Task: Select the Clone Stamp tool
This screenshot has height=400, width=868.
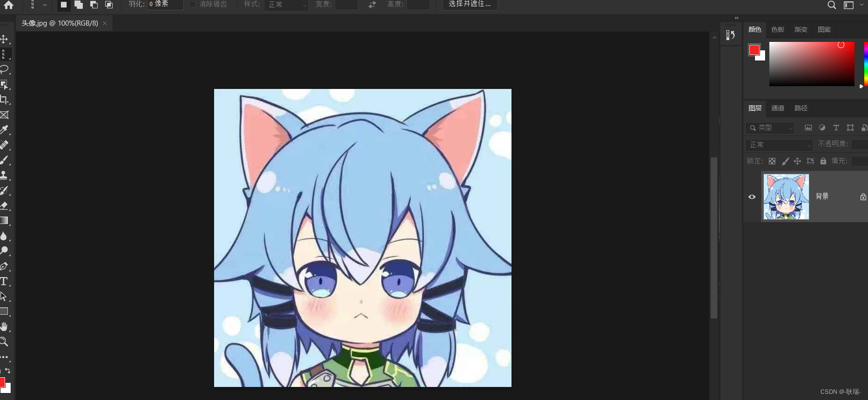Action: [4, 175]
